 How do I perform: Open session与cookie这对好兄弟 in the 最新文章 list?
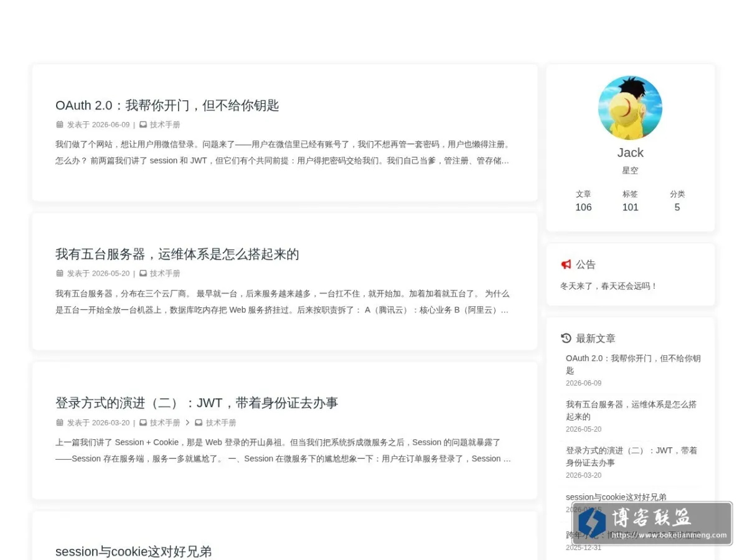click(616, 497)
